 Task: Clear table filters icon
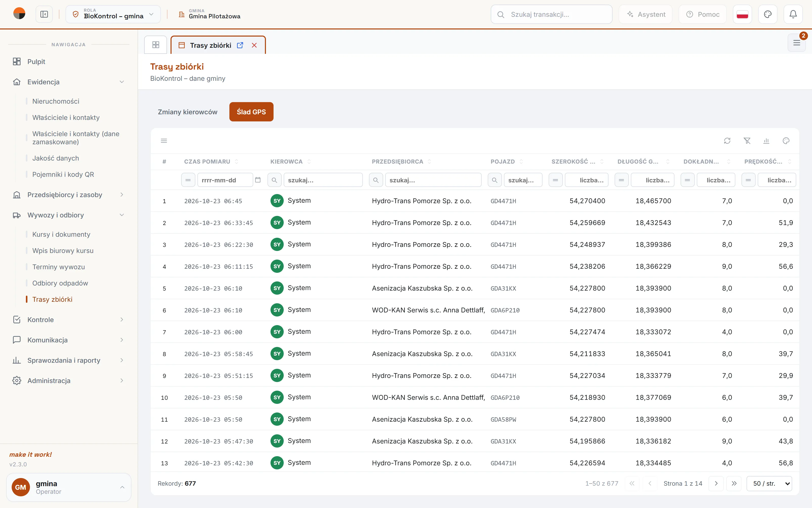747,141
